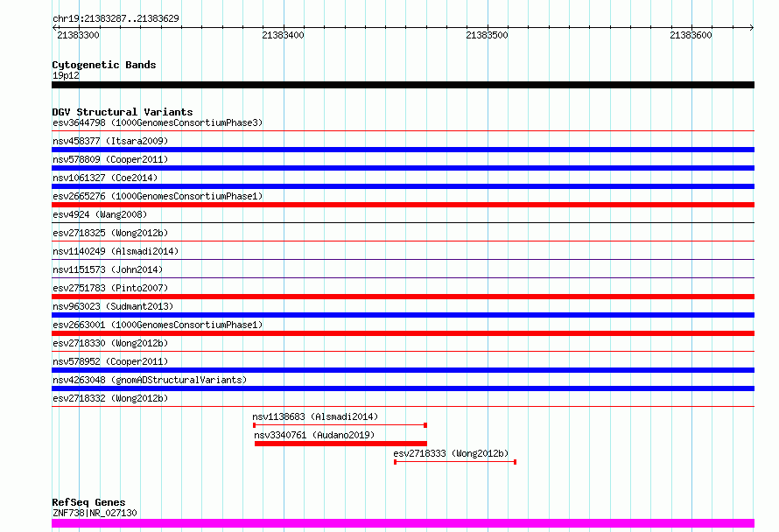Select the esv2718332 (Wong2012b) label

(x=110, y=398)
